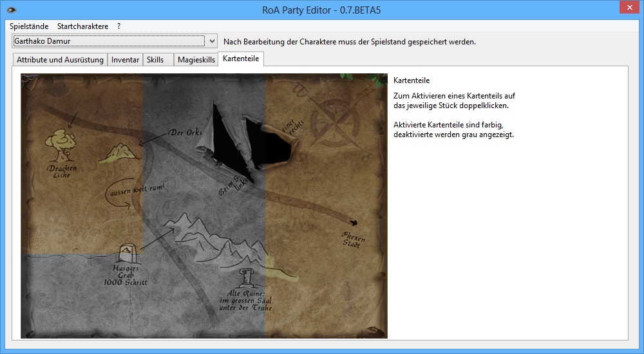Click the Drachen Eiche tree drawing

pos(61,145)
